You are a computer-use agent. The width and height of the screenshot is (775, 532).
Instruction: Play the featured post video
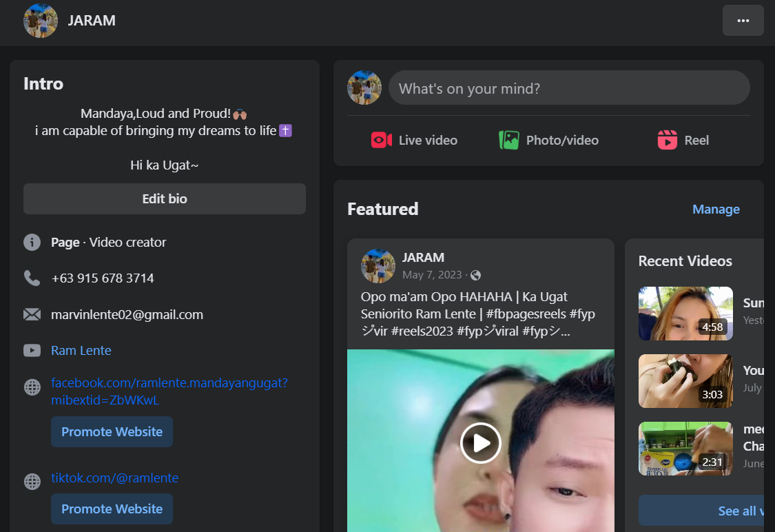(480, 443)
